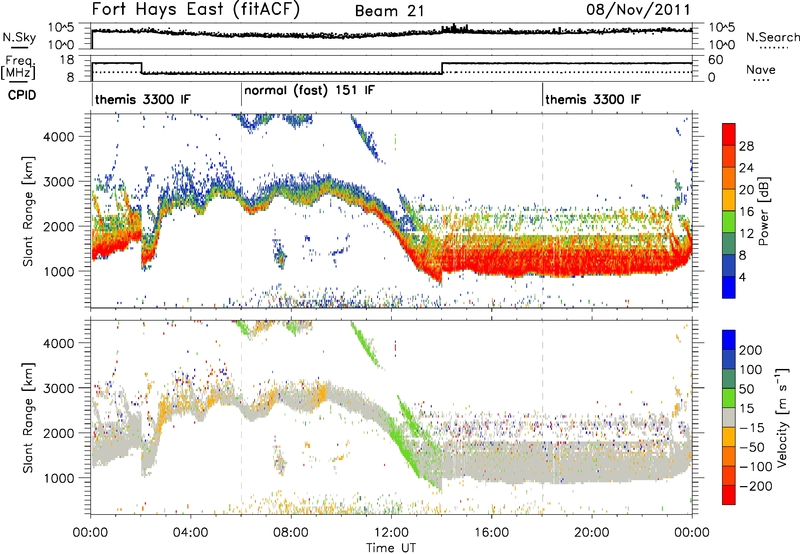Click the 'N.Sky' legend label
Viewport: 800px width, 554px height.
(19, 38)
